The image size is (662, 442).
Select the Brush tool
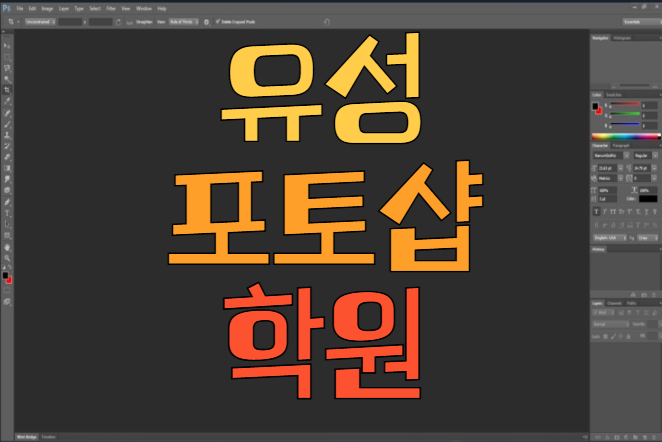(x=7, y=124)
